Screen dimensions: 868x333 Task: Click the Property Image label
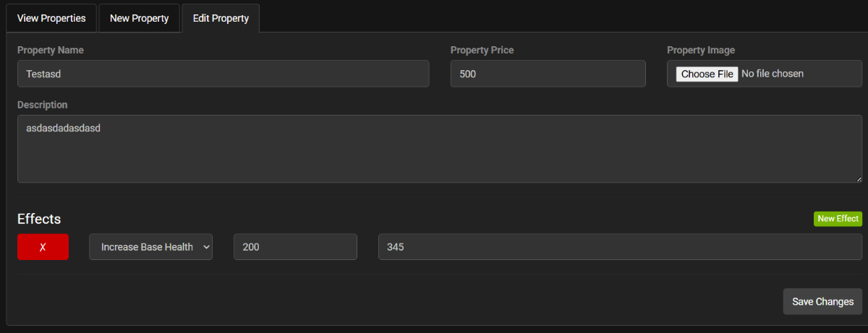coord(701,51)
